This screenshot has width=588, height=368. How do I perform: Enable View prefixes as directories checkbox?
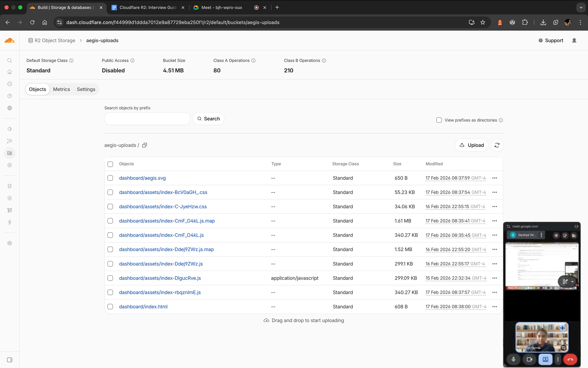coord(439,120)
